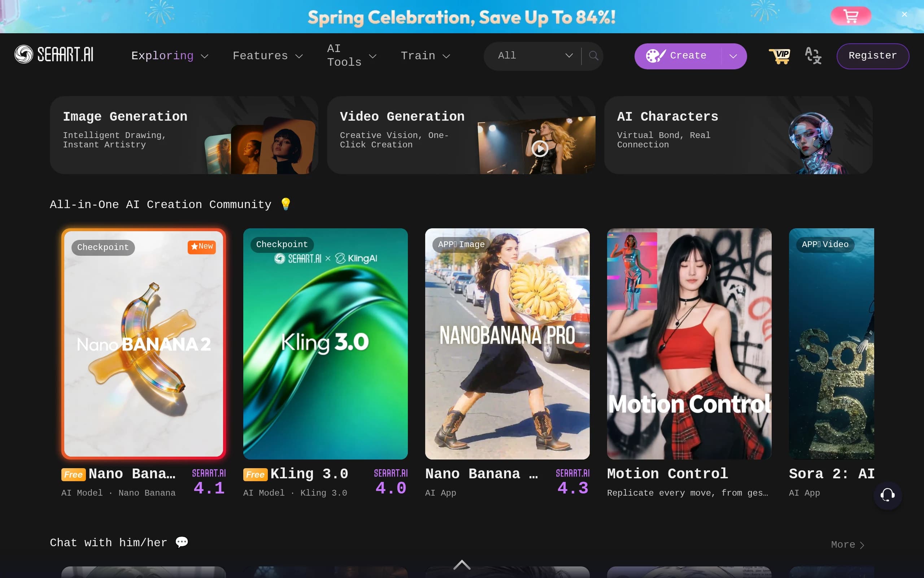The width and height of the screenshot is (924, 578).
Task: Open the Image Generation card
Action: tap(184, 135)
